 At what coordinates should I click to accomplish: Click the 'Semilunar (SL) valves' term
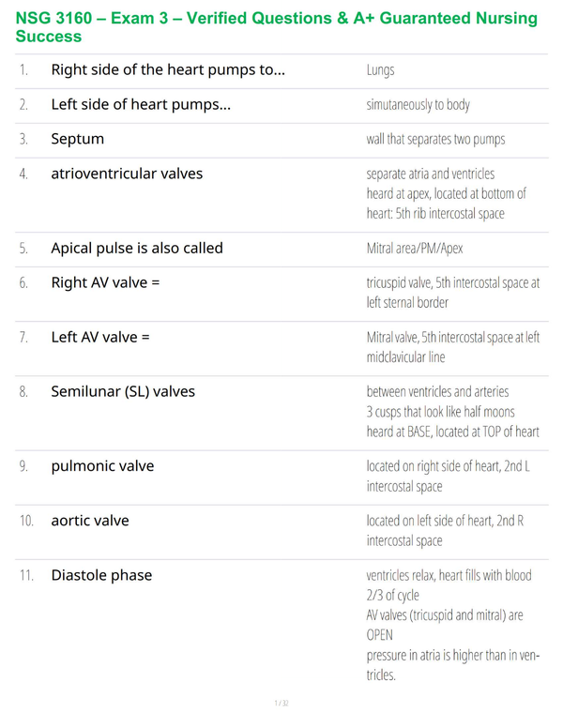(x=123, y=391)
